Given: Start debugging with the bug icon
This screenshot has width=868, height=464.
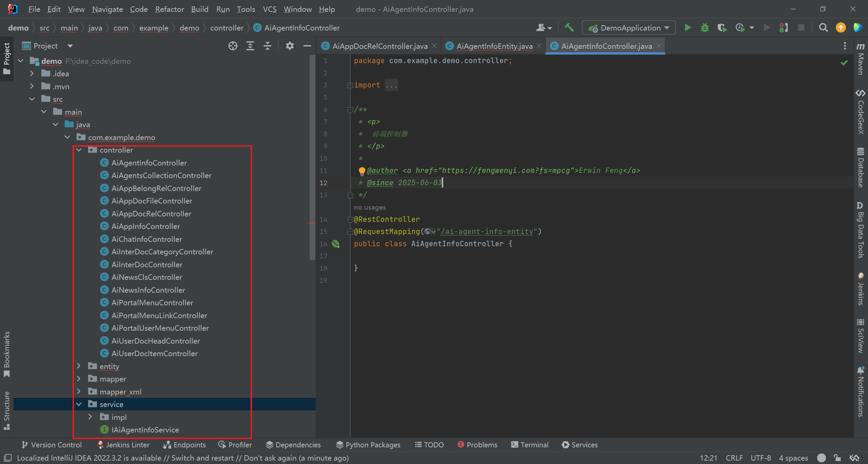Looking at the screenshot, I should pos(705,27).
